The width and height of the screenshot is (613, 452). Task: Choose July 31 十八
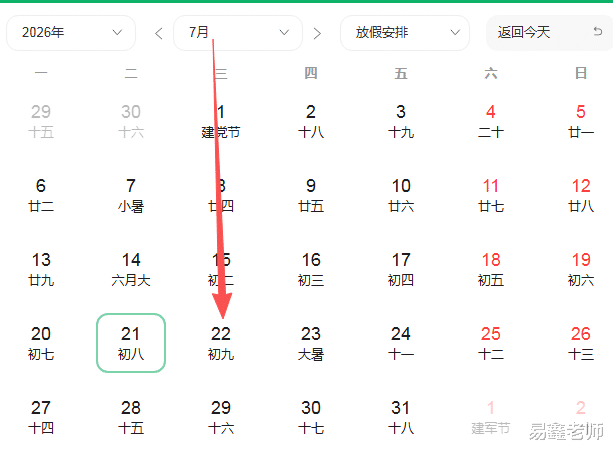(401, 417)
